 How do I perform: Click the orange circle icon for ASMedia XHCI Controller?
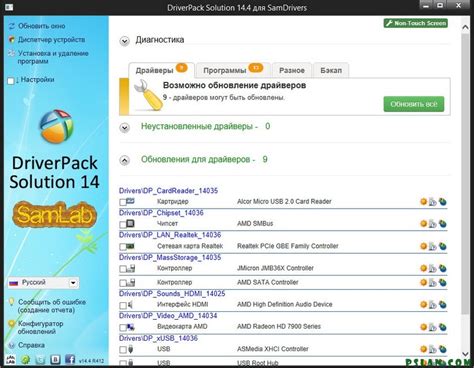point(423,349)
